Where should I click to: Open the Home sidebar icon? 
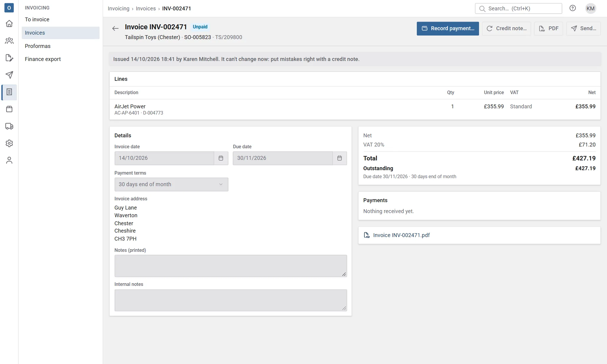tap(9, 24)
